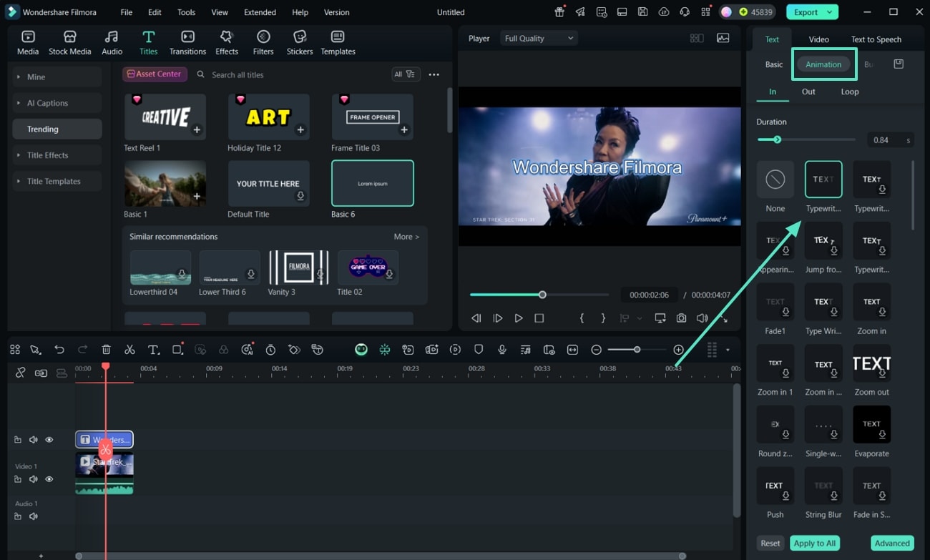The width and height of the screenshot is (930, 560).
Task: Open the File menu
Action: point(126,12)
